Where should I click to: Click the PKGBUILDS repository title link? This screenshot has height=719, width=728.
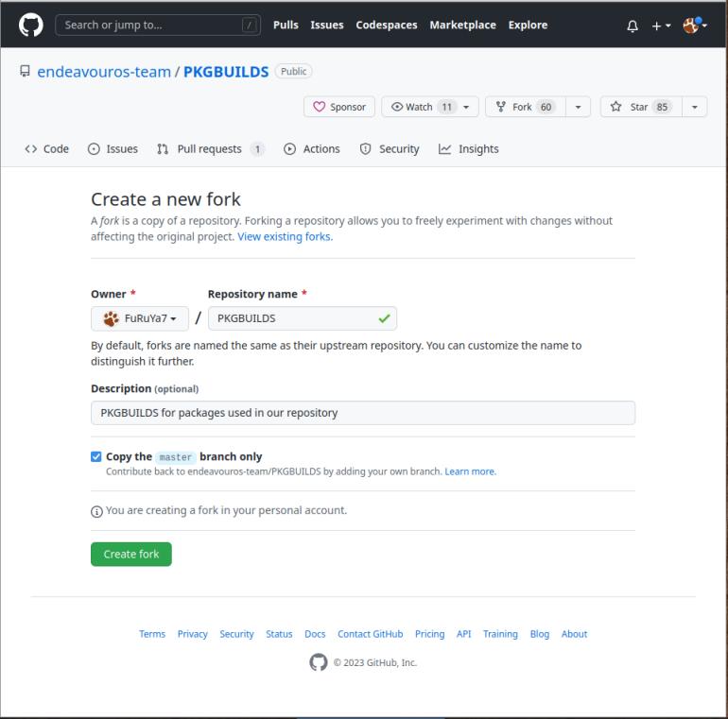226,72
